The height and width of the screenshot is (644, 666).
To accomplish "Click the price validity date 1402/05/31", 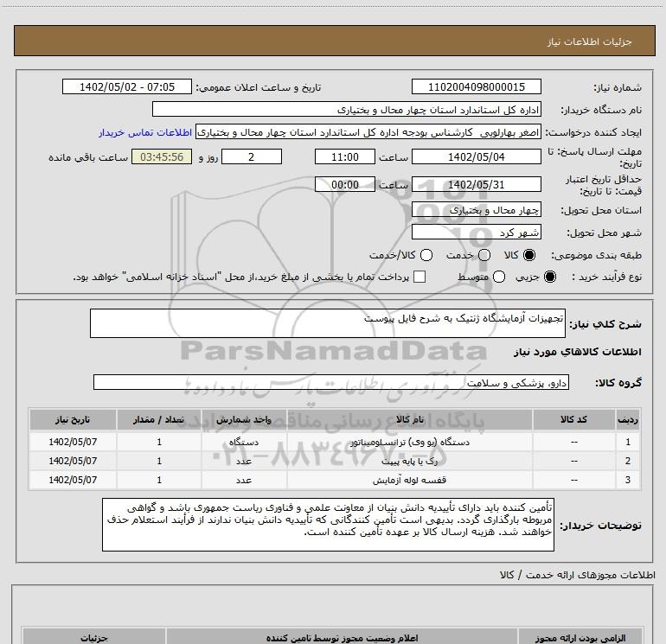I will pyautogui.click(x=476, y=184).
